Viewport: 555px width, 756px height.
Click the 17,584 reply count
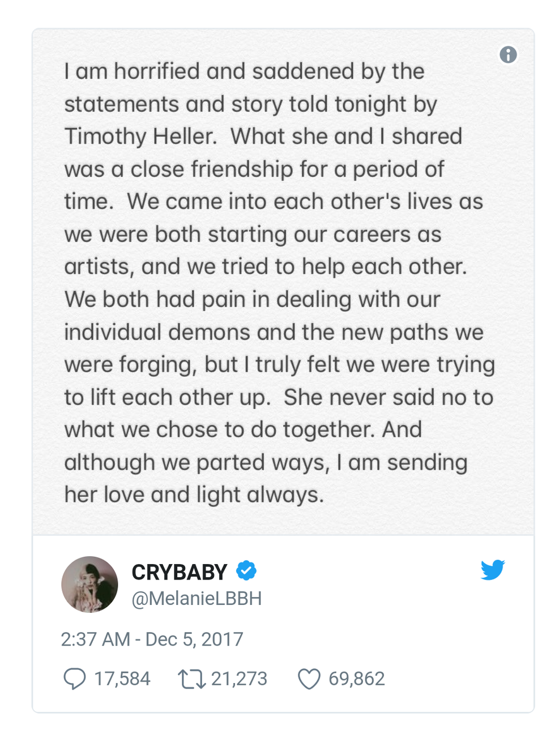click(x=122, y=678)
